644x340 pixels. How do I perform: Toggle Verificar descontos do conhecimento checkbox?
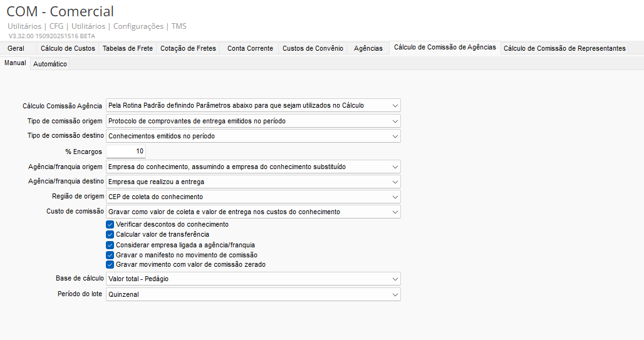tap(110, 224)
